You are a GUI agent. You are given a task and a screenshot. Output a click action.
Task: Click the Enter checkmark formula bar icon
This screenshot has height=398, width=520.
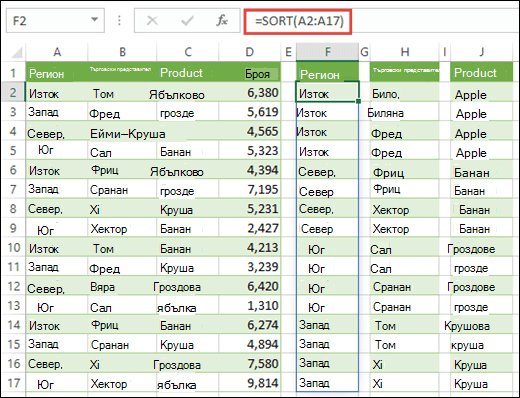click(187, 21)
